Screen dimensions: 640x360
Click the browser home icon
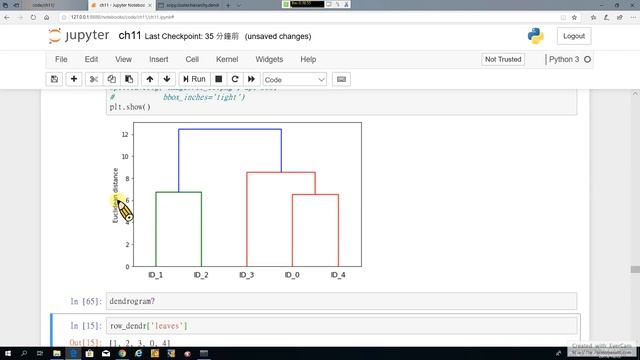tap(47, 18)
